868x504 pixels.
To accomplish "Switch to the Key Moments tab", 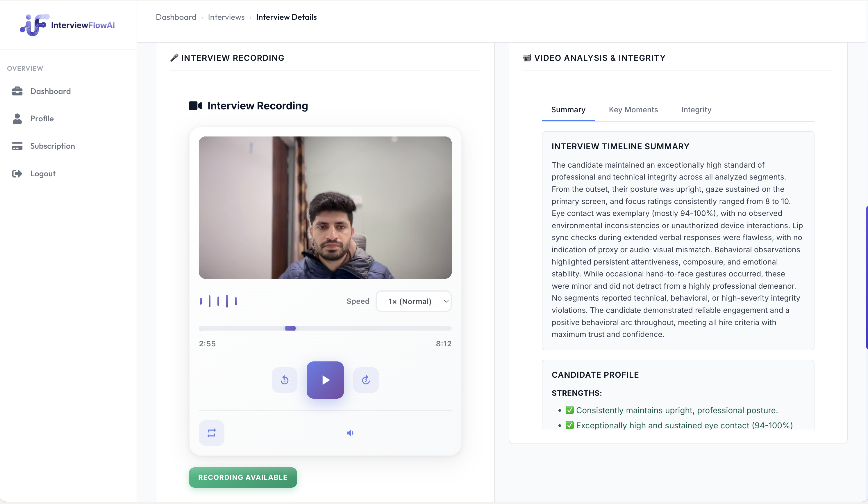I will [633, 110].
